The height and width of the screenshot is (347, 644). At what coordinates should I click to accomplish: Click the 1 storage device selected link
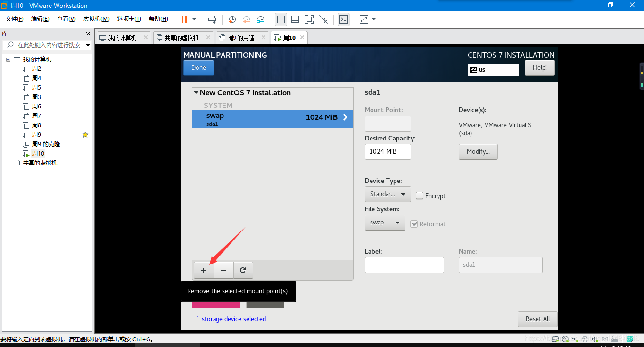(x=231, y=319)
